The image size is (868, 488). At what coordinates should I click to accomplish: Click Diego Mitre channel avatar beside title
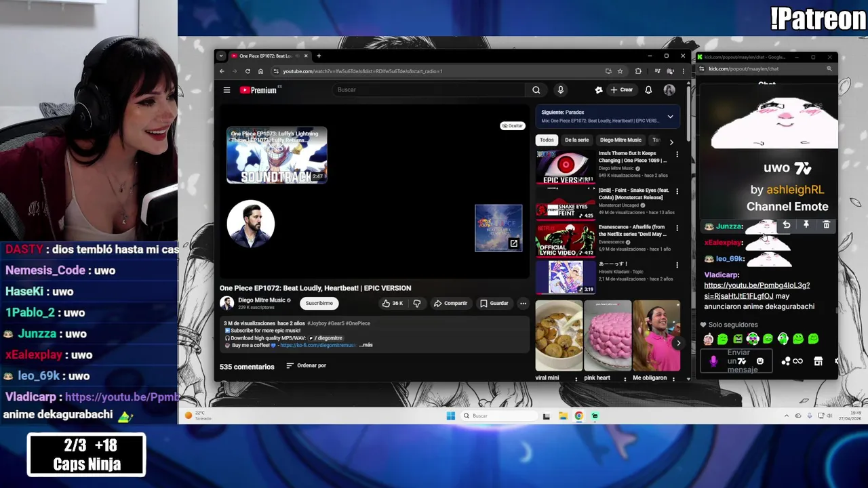click(x=226, y=303)
